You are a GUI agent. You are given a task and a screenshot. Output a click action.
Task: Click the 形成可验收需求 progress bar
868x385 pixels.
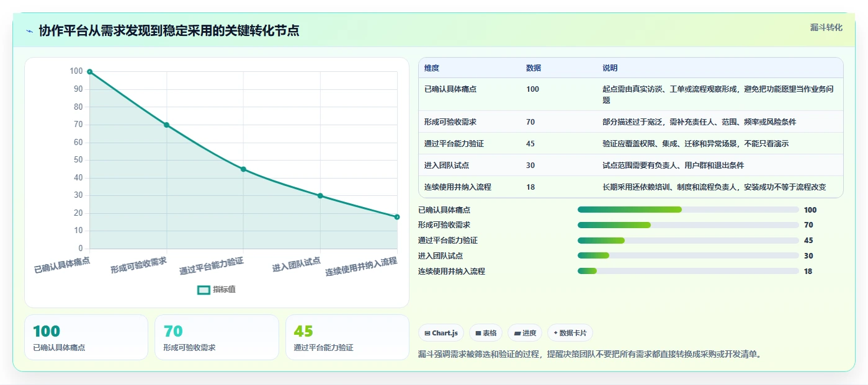[x=688, y=225]
